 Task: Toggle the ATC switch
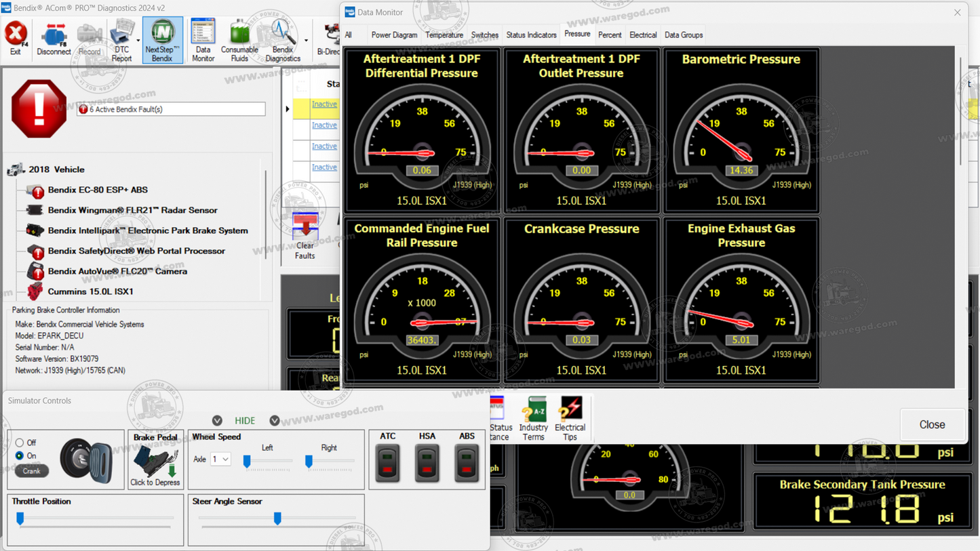tap(387, 462)
